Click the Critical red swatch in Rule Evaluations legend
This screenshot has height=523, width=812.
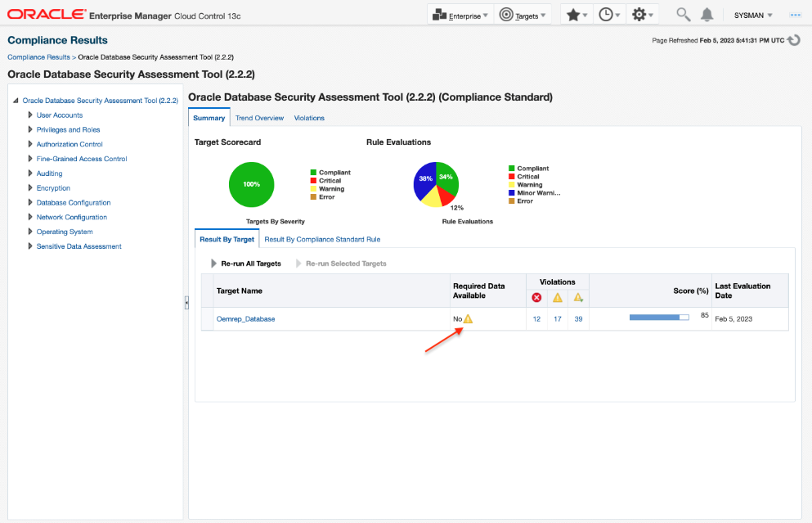pyautogui.click(x=511, y=177)
